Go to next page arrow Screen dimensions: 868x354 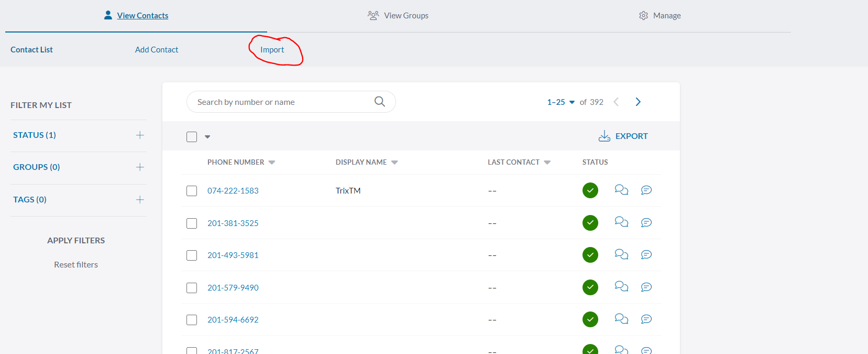[x=638, y=102]
